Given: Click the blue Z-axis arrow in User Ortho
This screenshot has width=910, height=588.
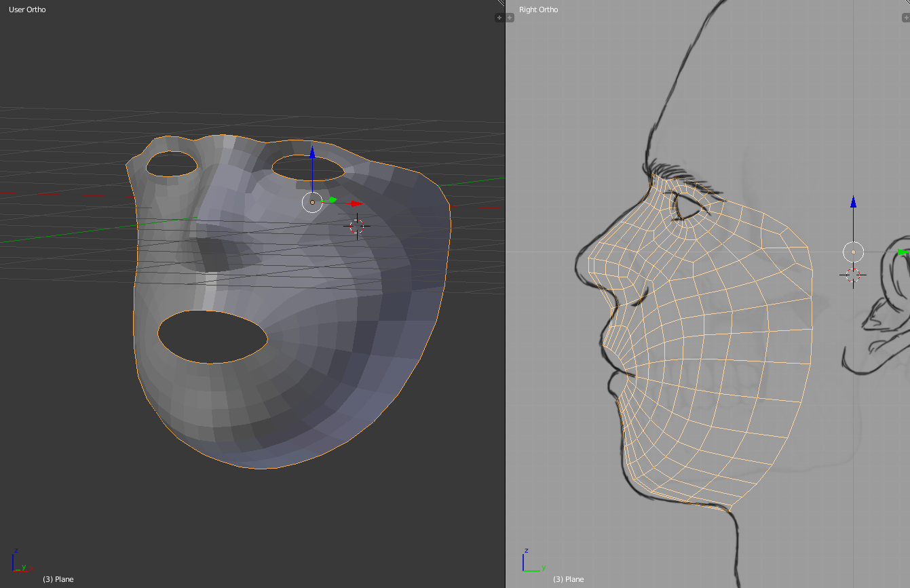Looking at the screenshot, I should coord(312,153).
